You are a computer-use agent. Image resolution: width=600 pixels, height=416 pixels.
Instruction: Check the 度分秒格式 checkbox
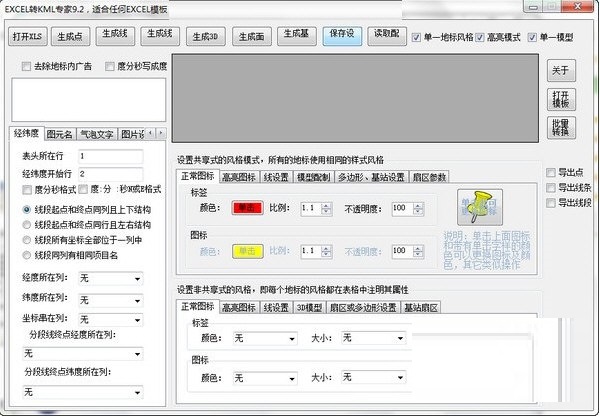(x=27, y=190)
